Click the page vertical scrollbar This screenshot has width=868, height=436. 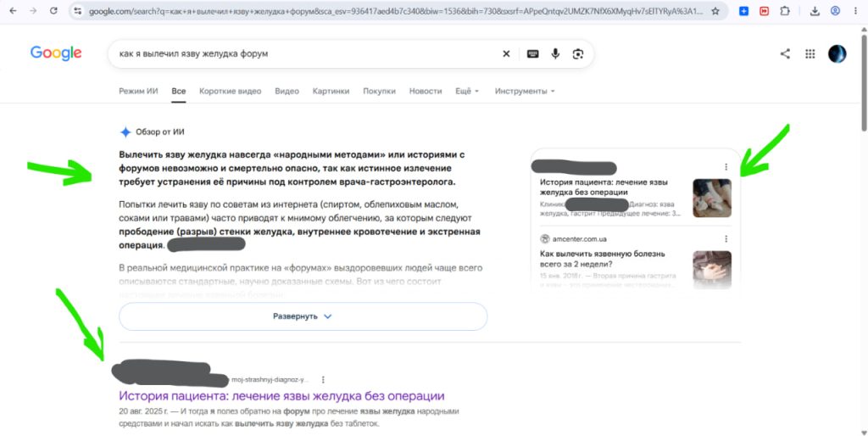pyautogui.click(x=864, y=82)
